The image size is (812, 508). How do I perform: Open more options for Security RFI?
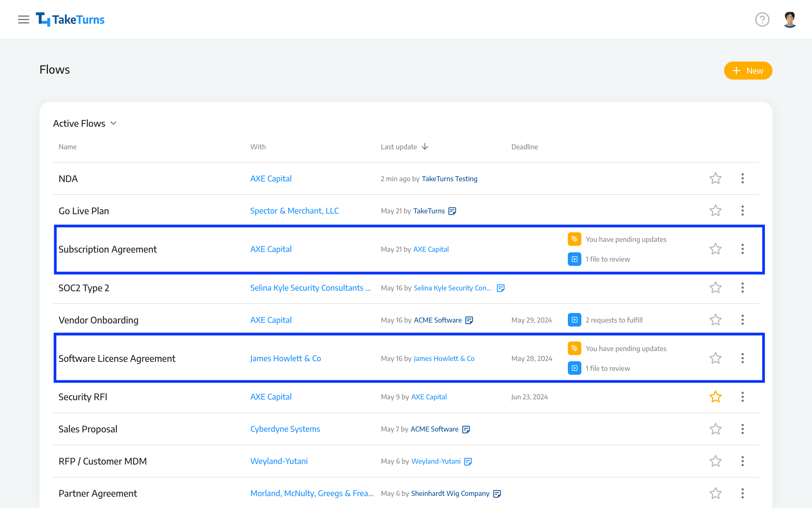(743, 397)
